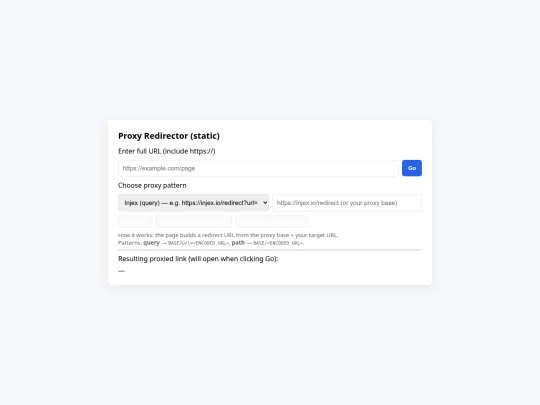Click the 'Enter full URL' label
Screen dimensions: 540x405
[x=167, y=151]
